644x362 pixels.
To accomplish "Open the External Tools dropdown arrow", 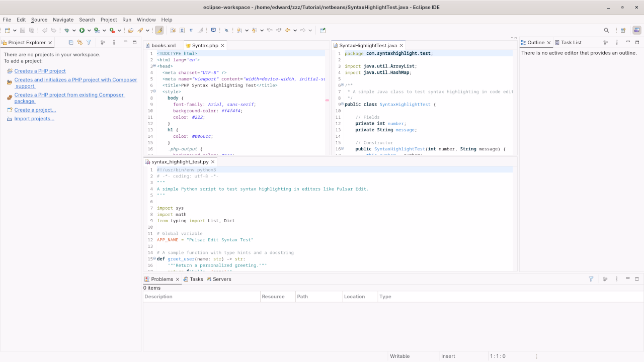I will [119, 30].
